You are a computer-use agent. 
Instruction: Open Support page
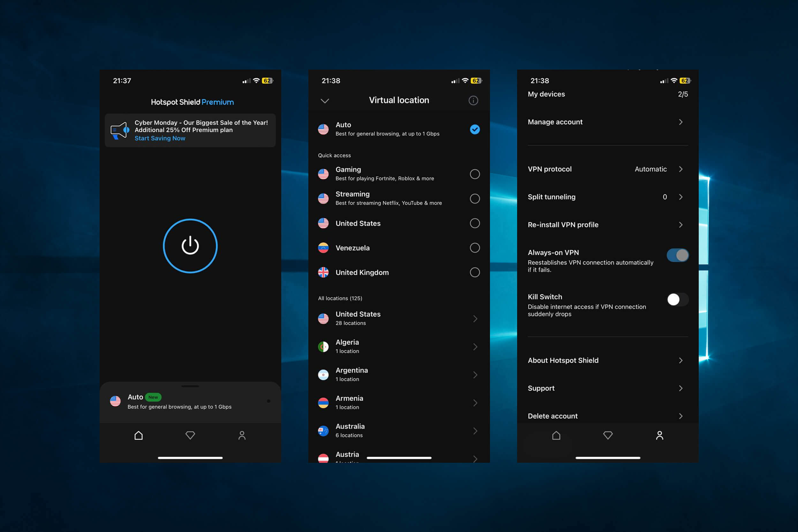point(607,388)
